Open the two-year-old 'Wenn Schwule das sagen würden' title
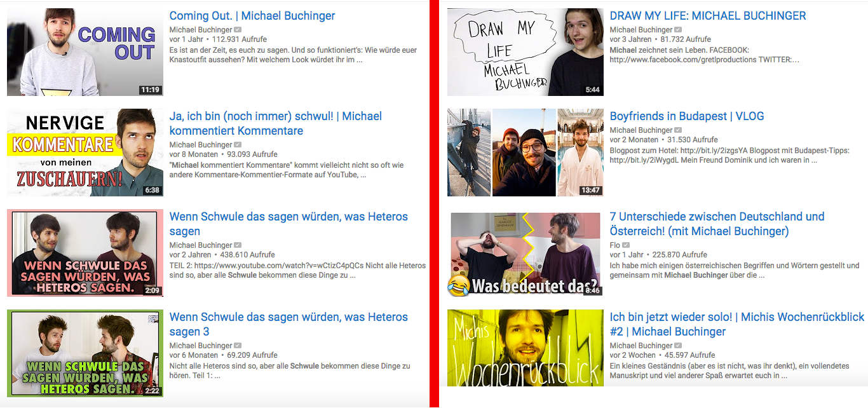Screen dimensions: 868x408 pos(288,224)
